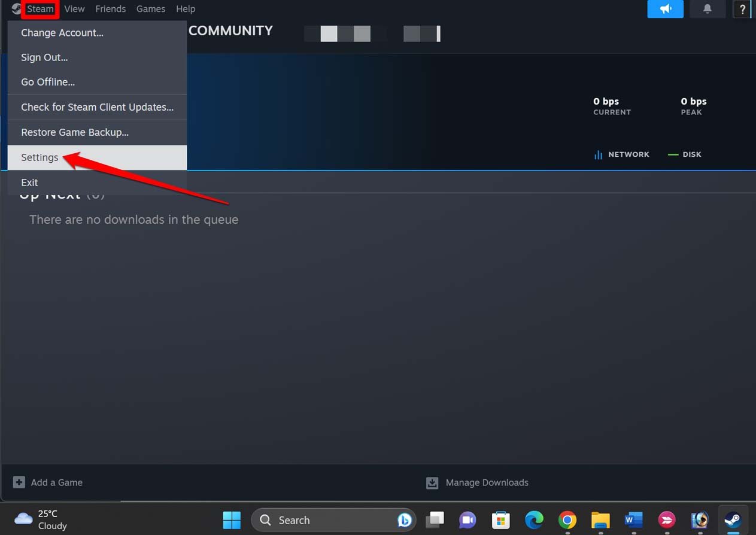Image resolution: width=756 pixels, height=535 pixels.
Task: Open Microsoft Edge from the taskbar
Action: tap(534, 519)
